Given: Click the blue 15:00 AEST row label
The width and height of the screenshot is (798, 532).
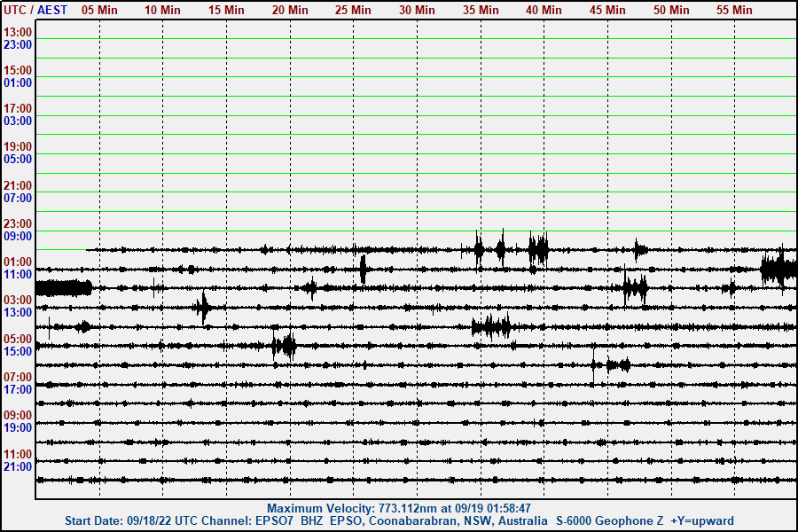Looking at the screenshot, I should (18, 351).
